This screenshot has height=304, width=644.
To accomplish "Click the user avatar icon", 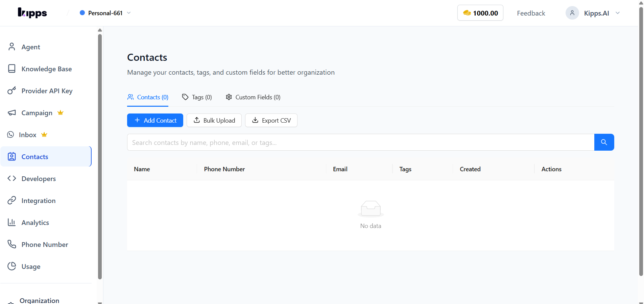I will coord(572,13).
